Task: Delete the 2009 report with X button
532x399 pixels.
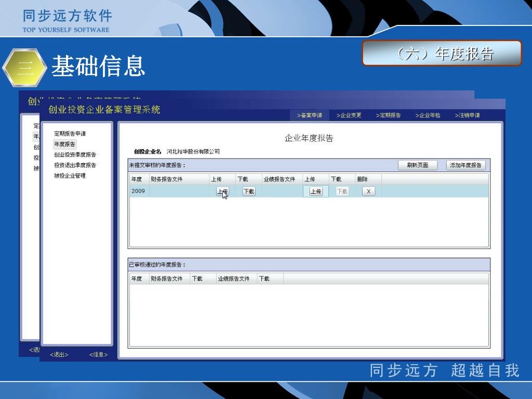Action: pos(368,192)
